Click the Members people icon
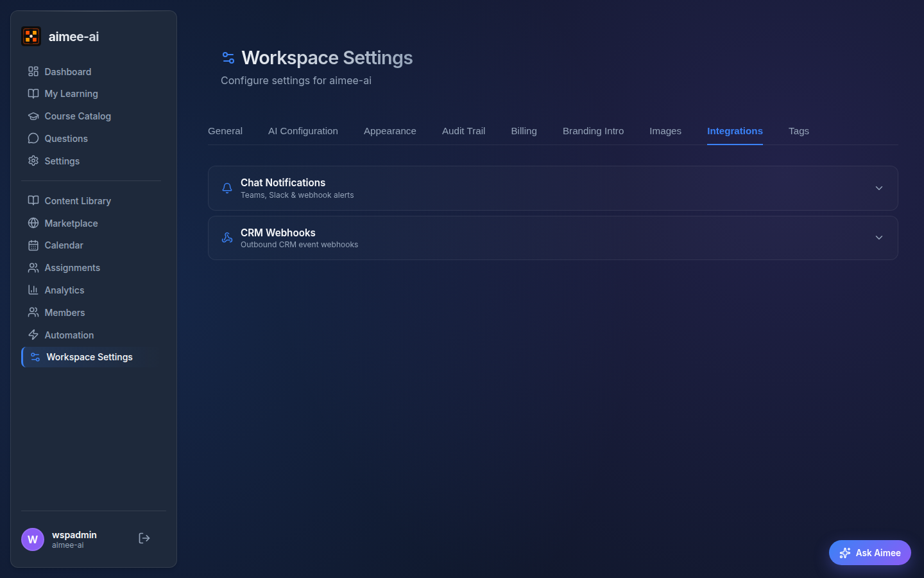 pos(33,313)
